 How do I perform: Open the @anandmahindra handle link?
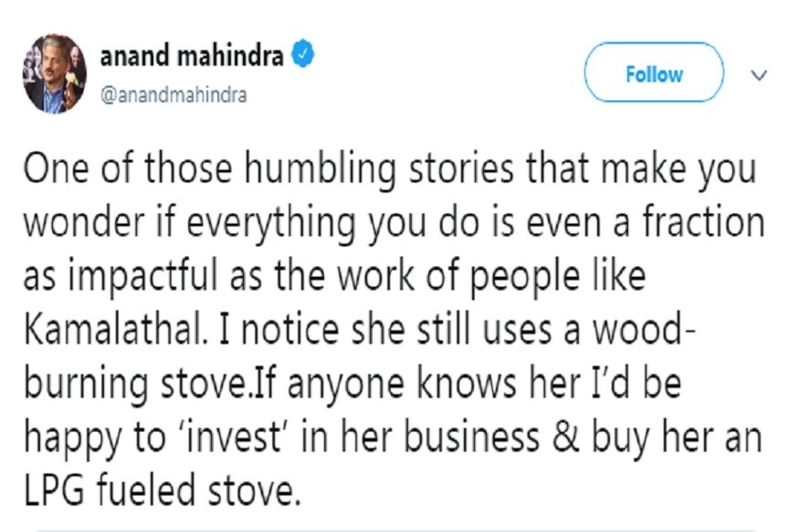pyautogui.click(x=173, y=95)
